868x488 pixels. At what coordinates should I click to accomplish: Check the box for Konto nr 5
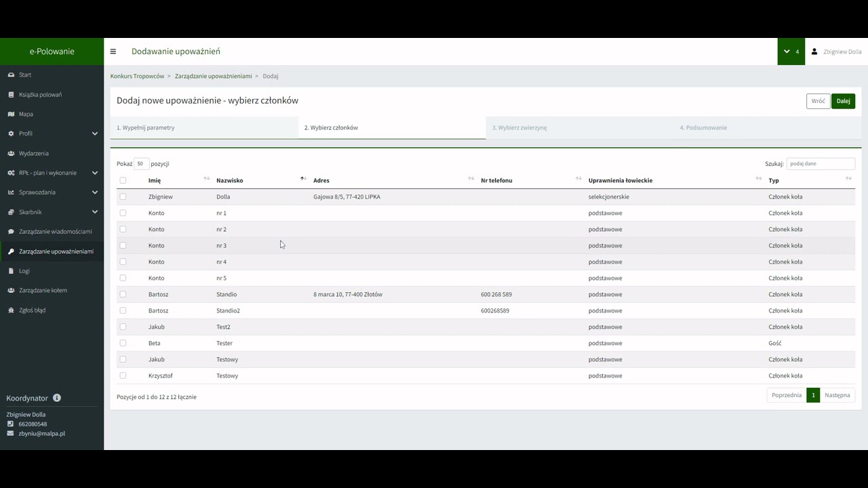[x=123, y=278]
